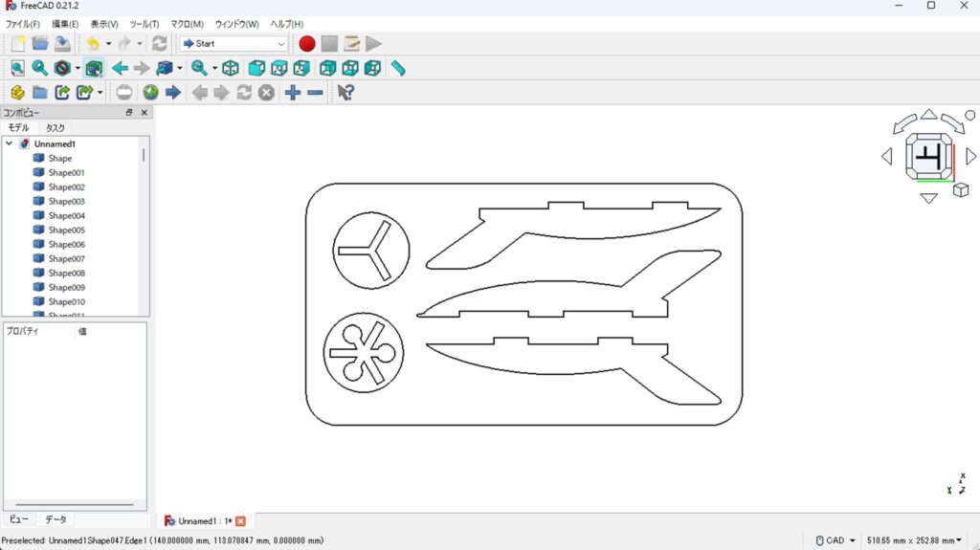Undo the last action
Screen dimensions: 980x550
click(x=93, y=43)
